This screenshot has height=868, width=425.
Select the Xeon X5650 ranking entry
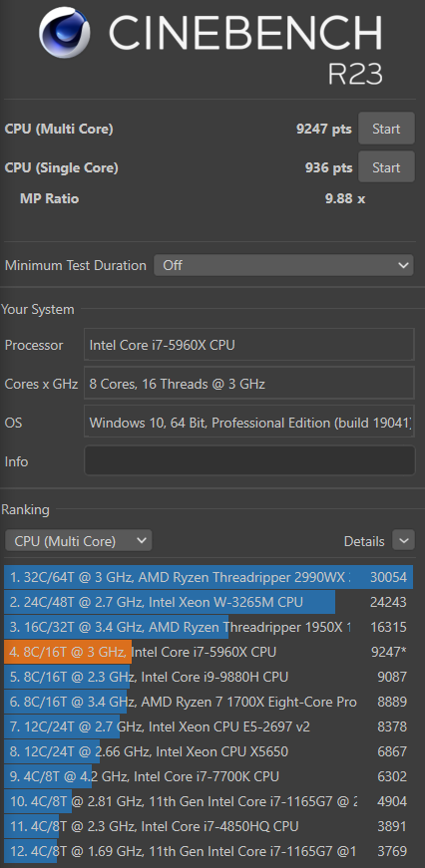[209, 751]
